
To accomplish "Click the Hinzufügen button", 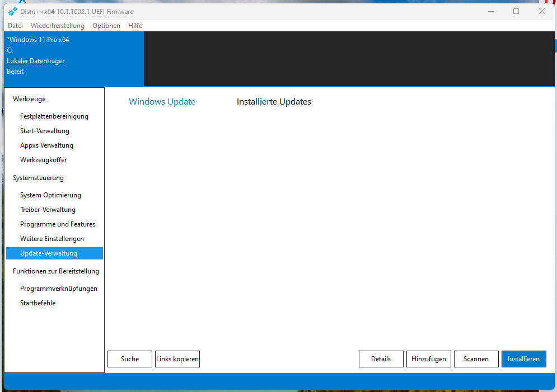I will point(429,359).
